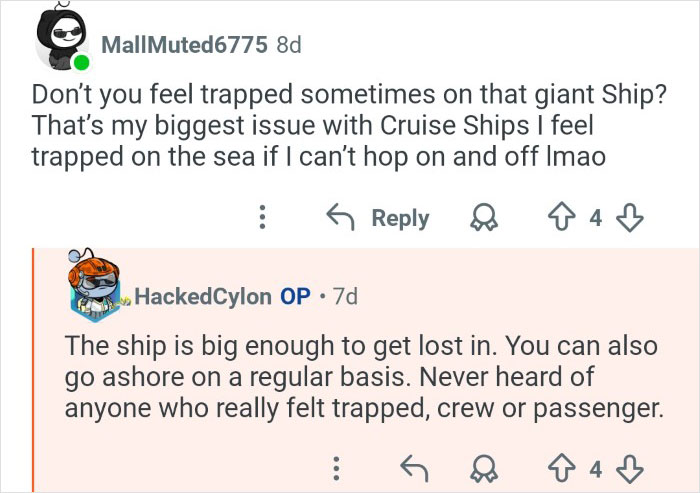
Task: Open three-dot options on MallMuted6775's comment
Action: click(262, 218)
